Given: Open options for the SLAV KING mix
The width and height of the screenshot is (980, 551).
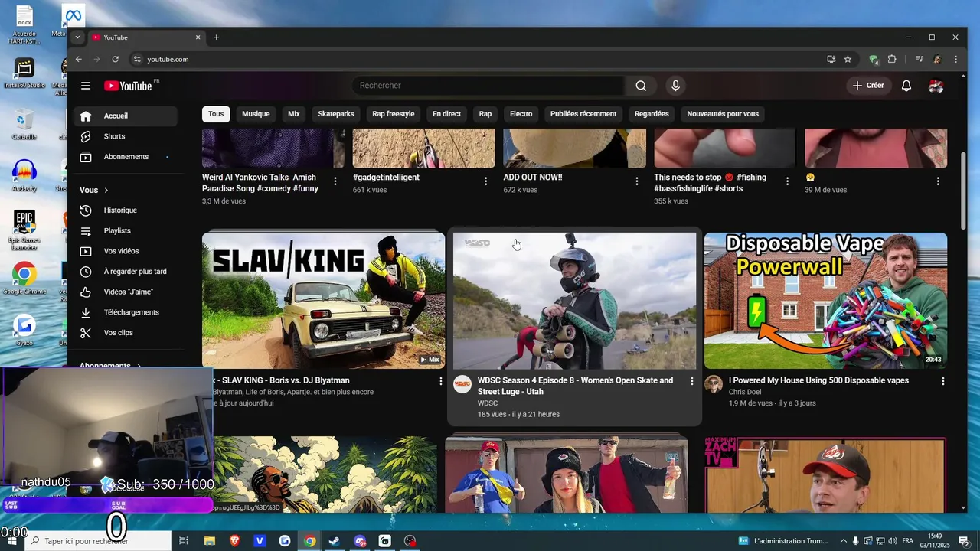Looking at the screenshot, I should coord(440,381).
